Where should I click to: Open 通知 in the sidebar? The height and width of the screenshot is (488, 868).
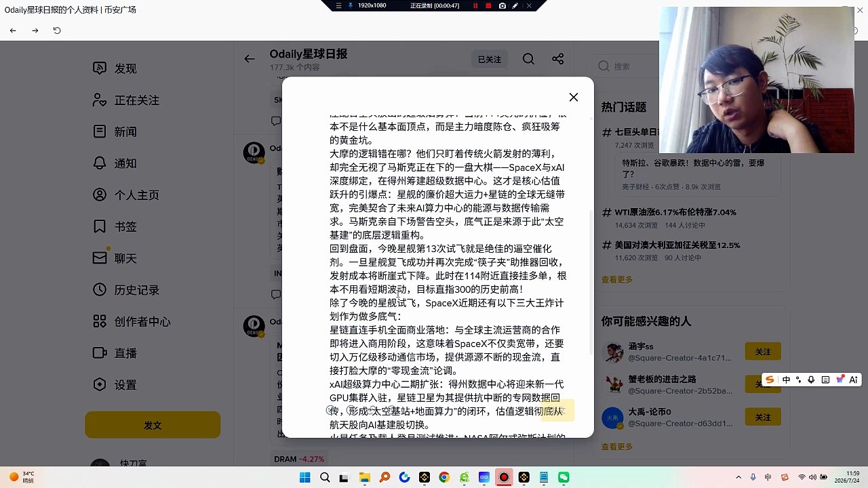125,163
